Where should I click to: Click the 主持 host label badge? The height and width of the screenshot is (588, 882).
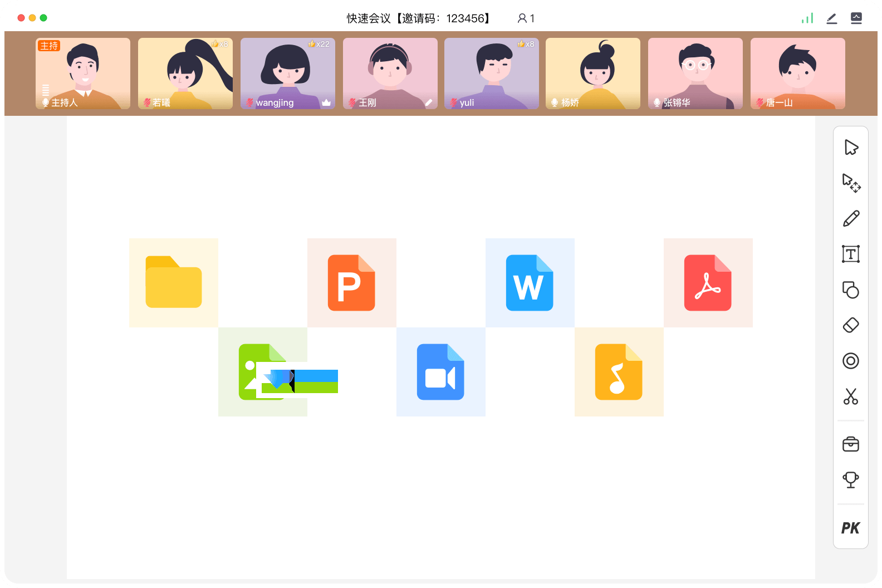click(49, 46)
